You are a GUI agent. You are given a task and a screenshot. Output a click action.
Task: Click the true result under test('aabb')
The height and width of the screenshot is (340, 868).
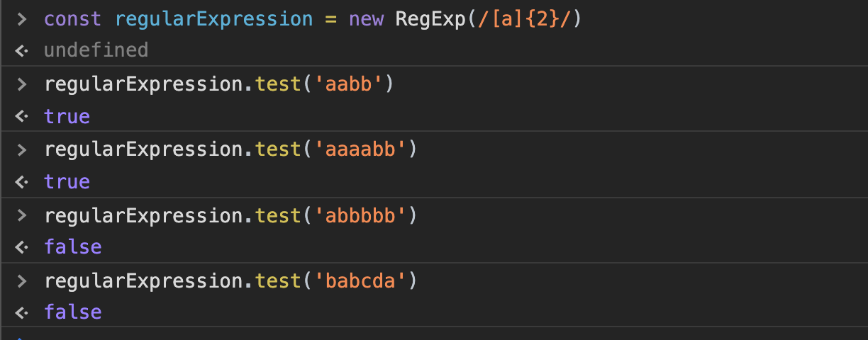click(67, 116)
